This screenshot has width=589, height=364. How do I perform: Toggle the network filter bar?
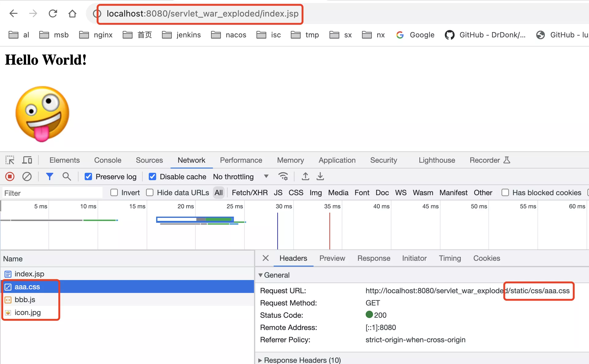coord(49,176)
